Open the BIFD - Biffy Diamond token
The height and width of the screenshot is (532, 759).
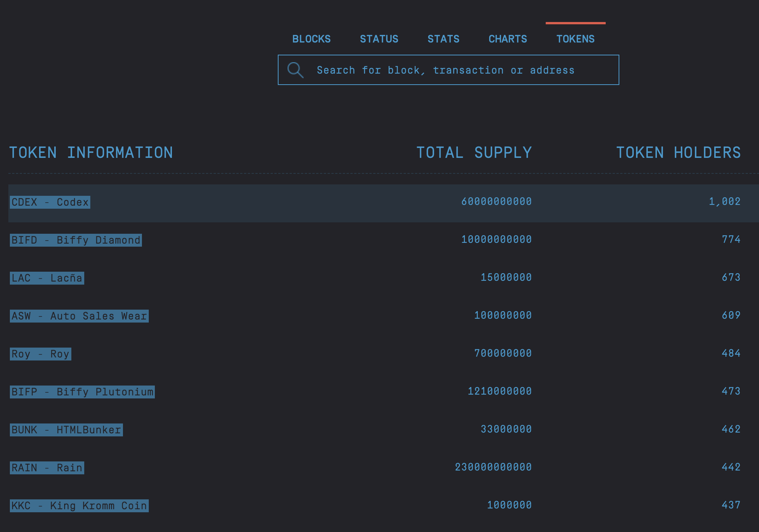(76, 240)
